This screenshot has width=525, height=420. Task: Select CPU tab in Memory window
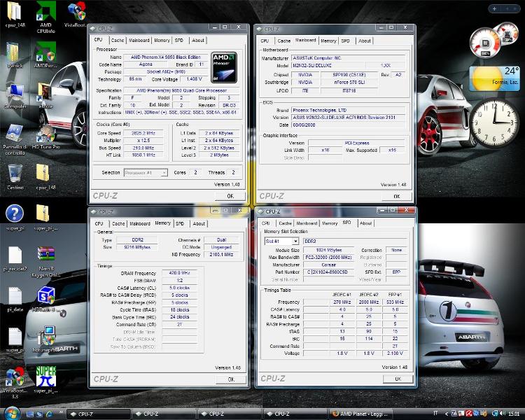[x=99, y=223]
